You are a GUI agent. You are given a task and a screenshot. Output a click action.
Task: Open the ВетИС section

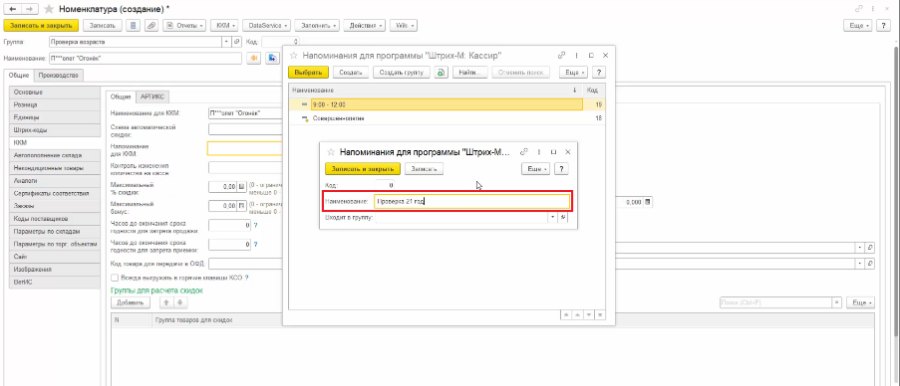pyautogui.click(x=55, y=282)
